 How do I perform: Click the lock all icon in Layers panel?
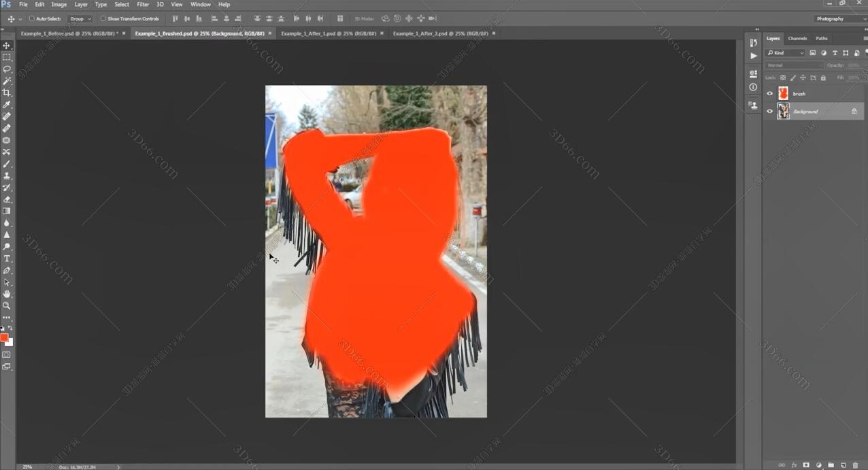(x=823, y=78)
